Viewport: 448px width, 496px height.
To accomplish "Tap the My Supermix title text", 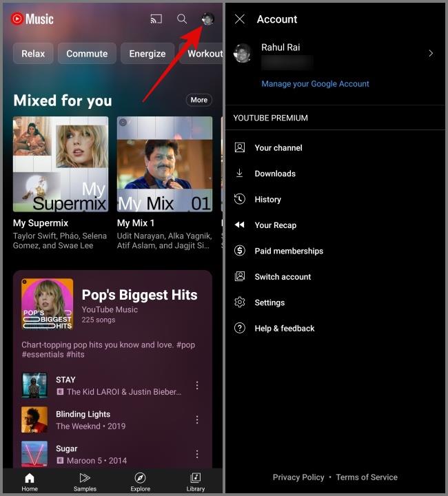I will [41, 223].
